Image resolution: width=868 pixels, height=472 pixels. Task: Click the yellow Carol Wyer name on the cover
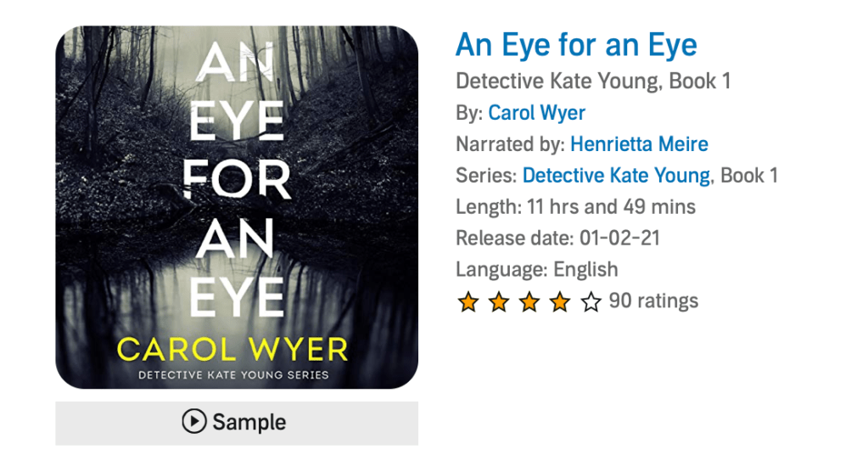232,349
